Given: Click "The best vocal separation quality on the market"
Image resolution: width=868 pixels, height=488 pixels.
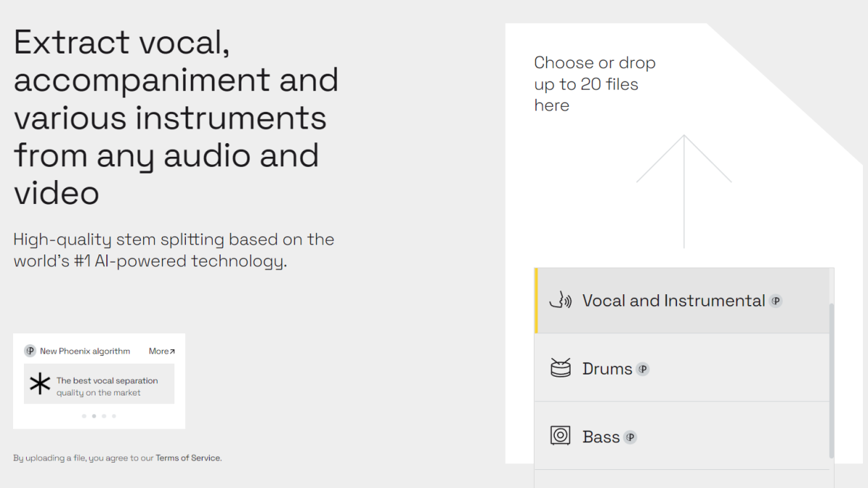Looking at the screenshot, I should coord(107,387).
